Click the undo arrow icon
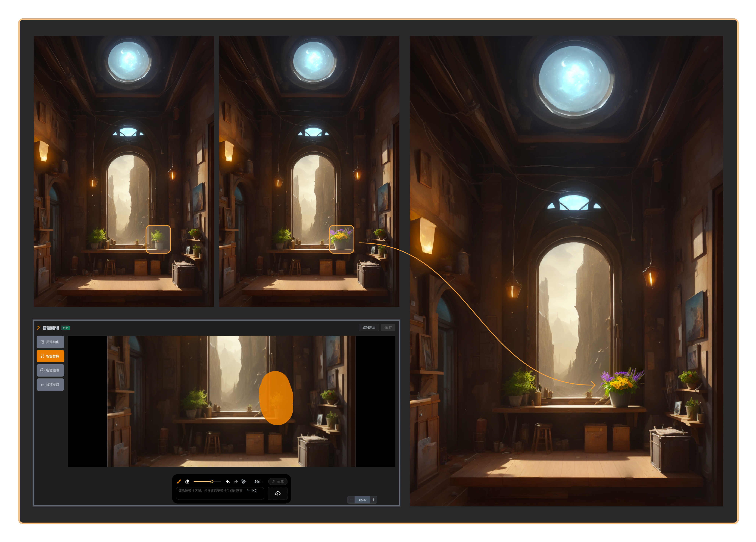The image size is (756, 542). (228, 481)
